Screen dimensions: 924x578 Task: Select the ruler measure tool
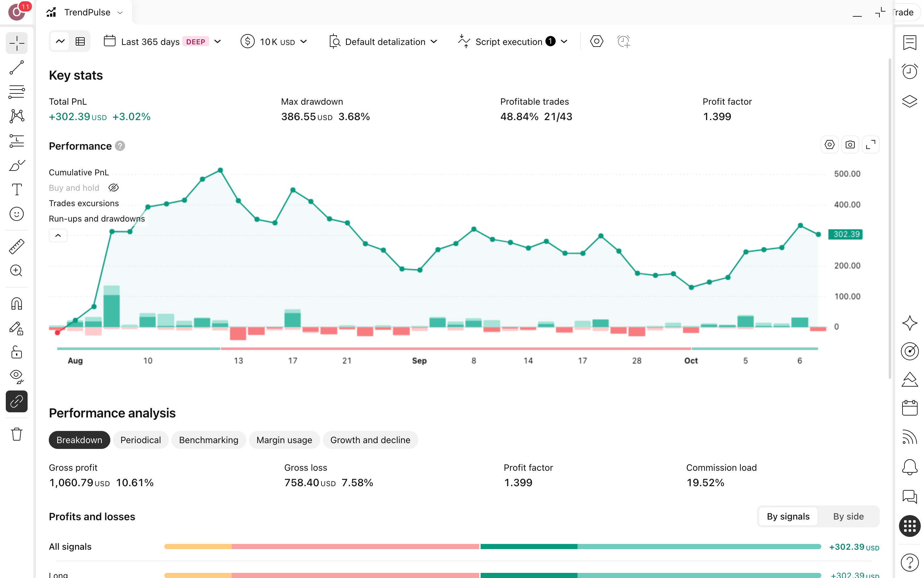[x=17, y=247]
